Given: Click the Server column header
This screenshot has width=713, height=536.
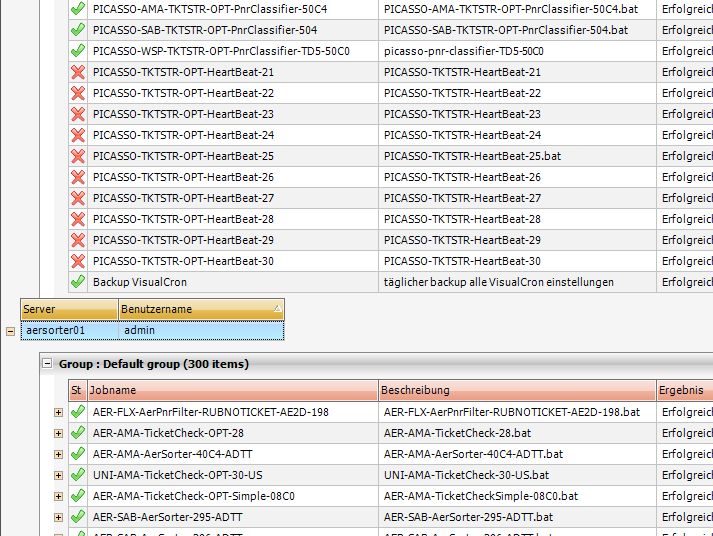Looking at the screenshot, I should pos(69,309).
